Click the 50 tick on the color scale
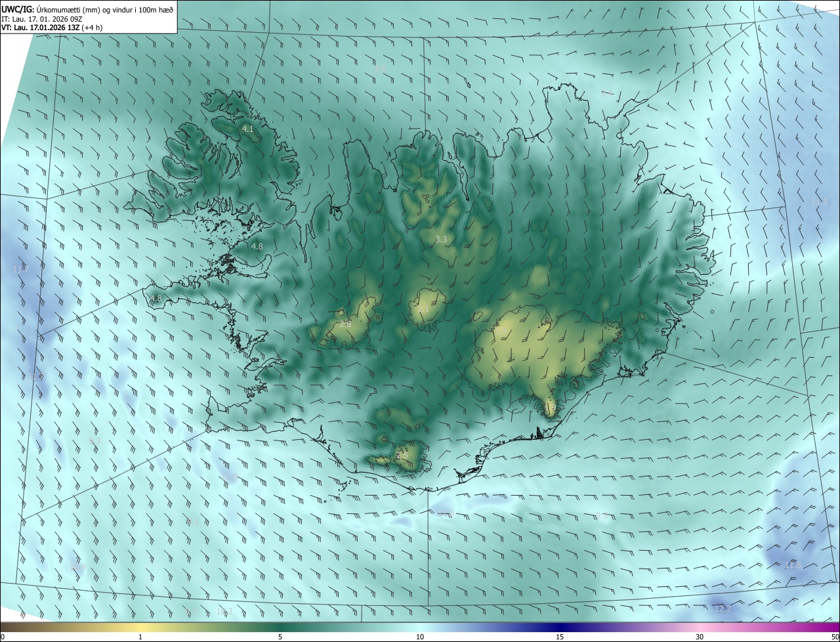The width and height of the screenshot is (840, 642). pyautogui.click(x=835, y=637)
